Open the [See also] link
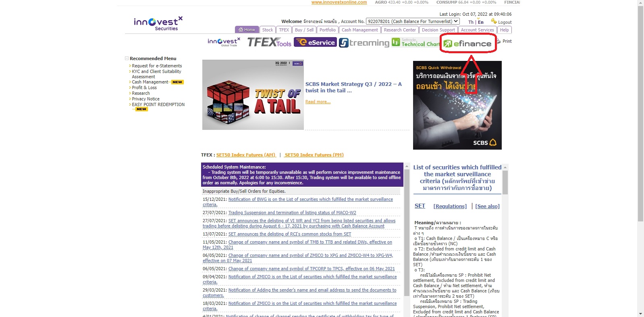The width and height of the screenshot is (644, 317). [487, 206]
